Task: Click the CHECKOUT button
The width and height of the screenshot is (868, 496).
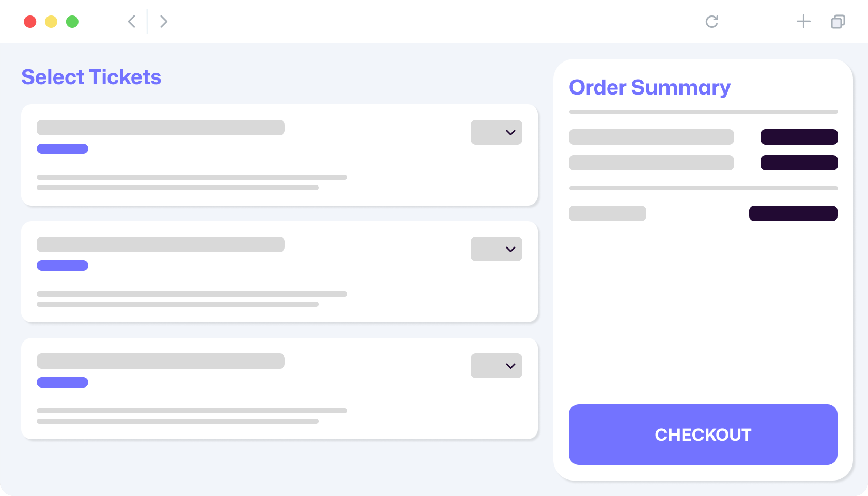Action: pyautogui.click(x=703, y=435)
